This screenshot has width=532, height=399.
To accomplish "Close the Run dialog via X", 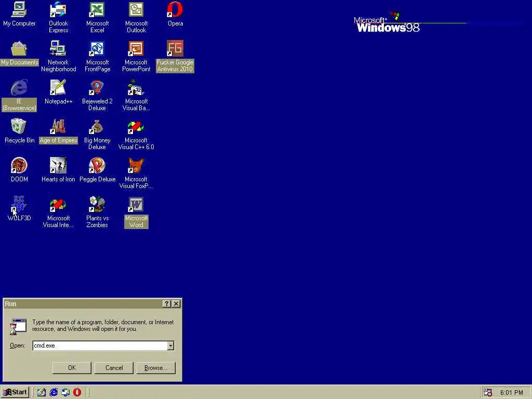I will (x=176, y=303).
